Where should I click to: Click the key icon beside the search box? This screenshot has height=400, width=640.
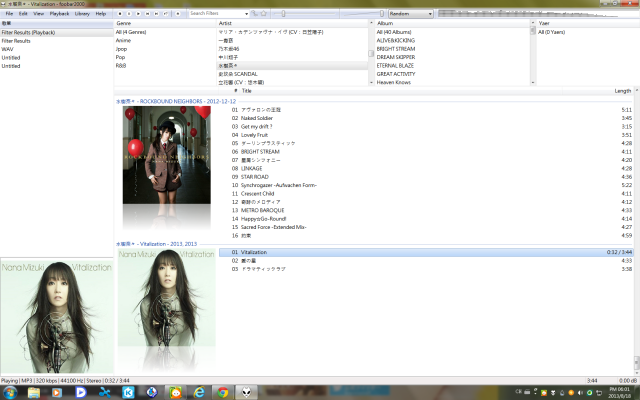(x=254, y=13)
